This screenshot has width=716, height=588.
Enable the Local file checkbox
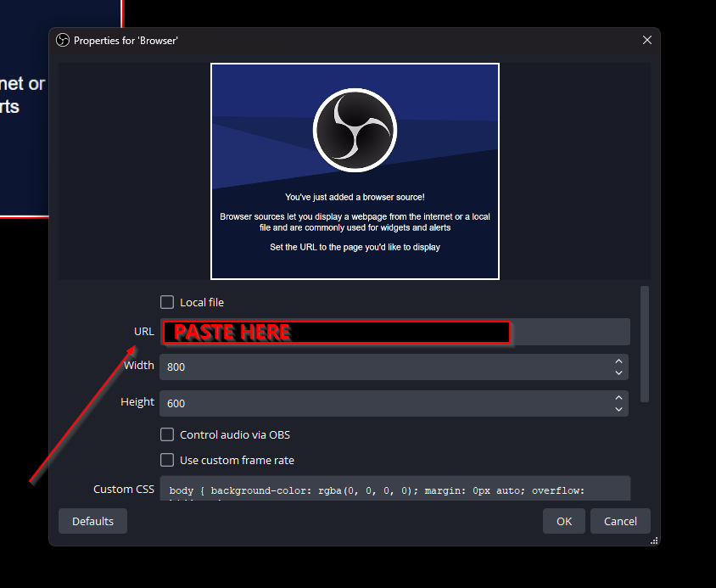(167, 302)
